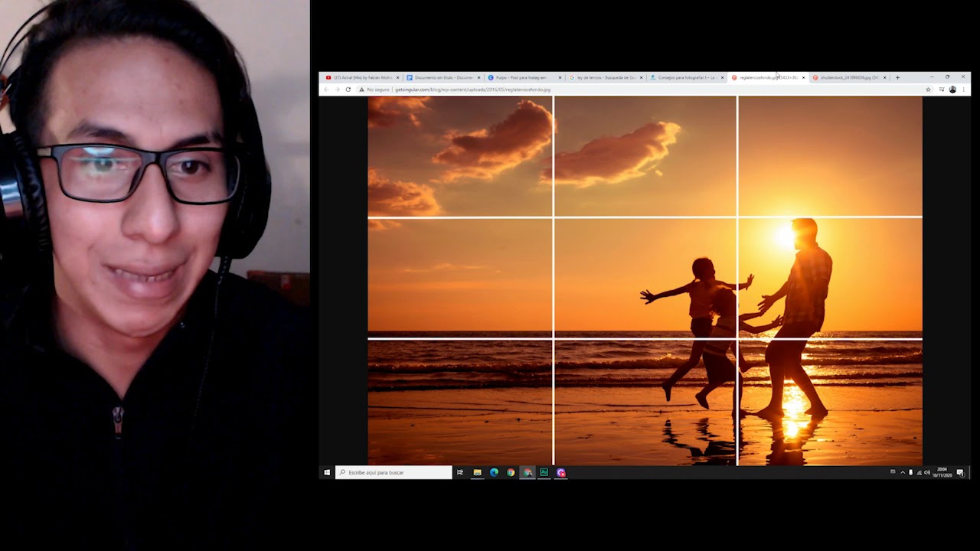The width and height of the screenshot is (980, 551).
Task: Open Google Chrome taskbar icon
Action: click(511, 473)
